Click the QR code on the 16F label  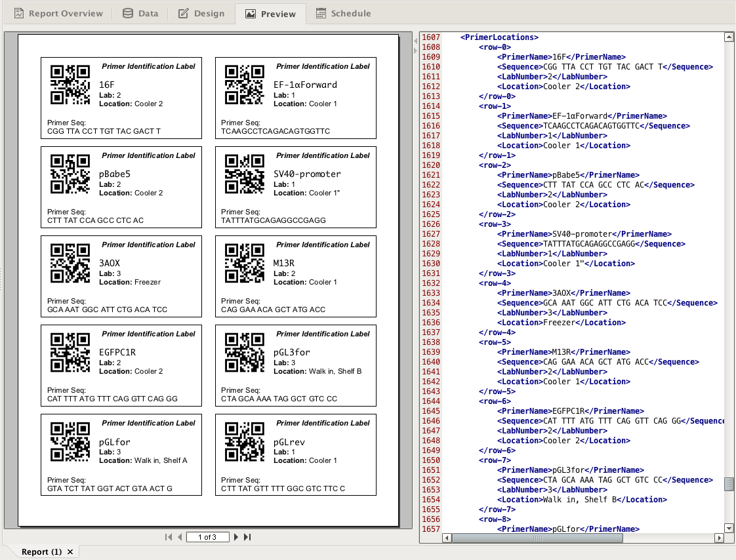coord(70,84)
